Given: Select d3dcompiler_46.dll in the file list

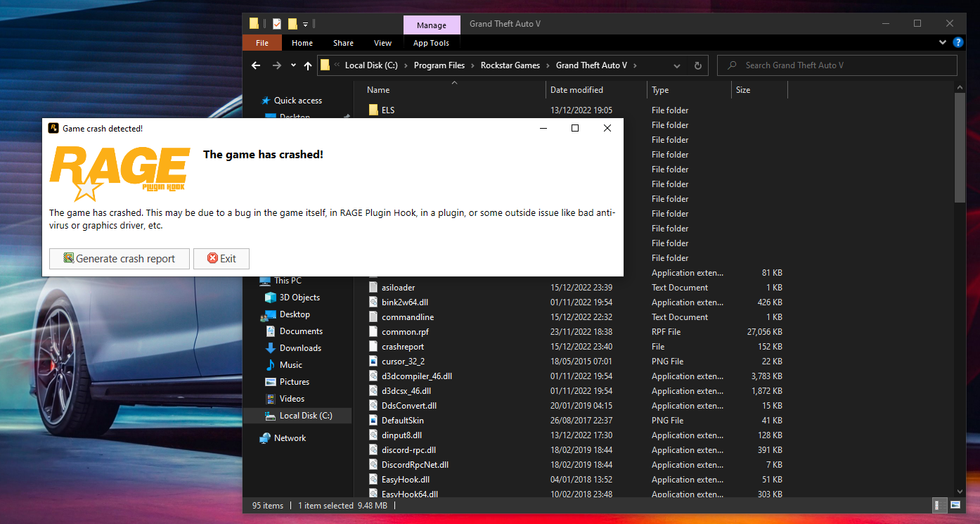Looking at the screenshot, I should coord(417,376).
